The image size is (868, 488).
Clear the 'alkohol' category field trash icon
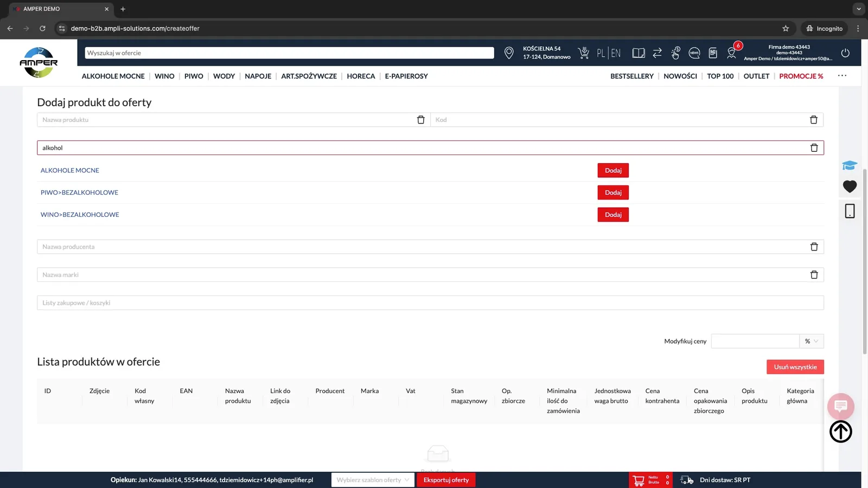pos(814,147)
